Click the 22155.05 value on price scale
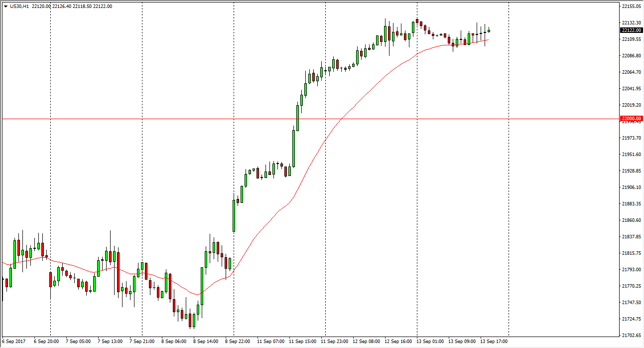 631,6
